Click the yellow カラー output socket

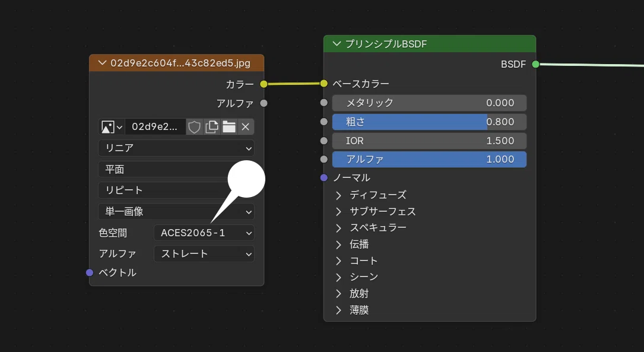[x=264, y=84]
